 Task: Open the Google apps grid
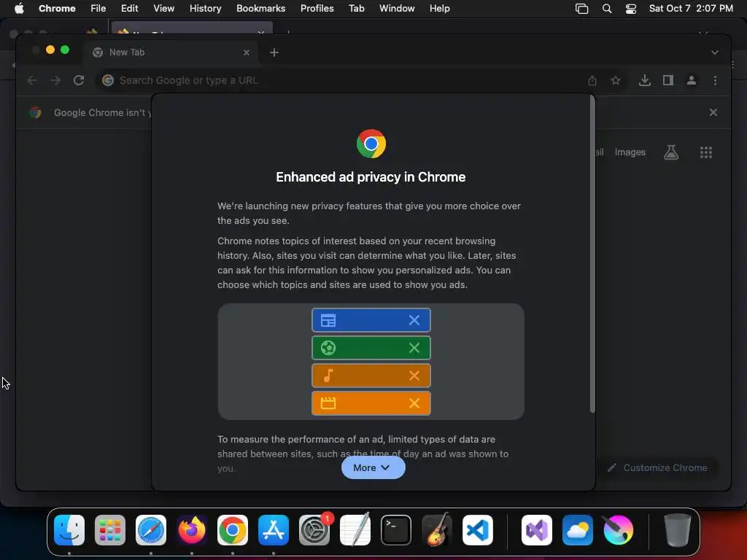click(706, 152)
